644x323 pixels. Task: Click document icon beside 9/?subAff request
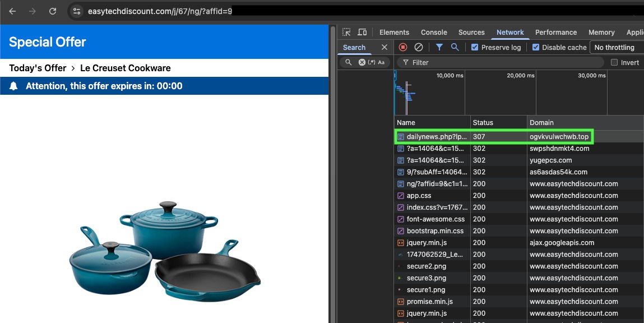400,172
